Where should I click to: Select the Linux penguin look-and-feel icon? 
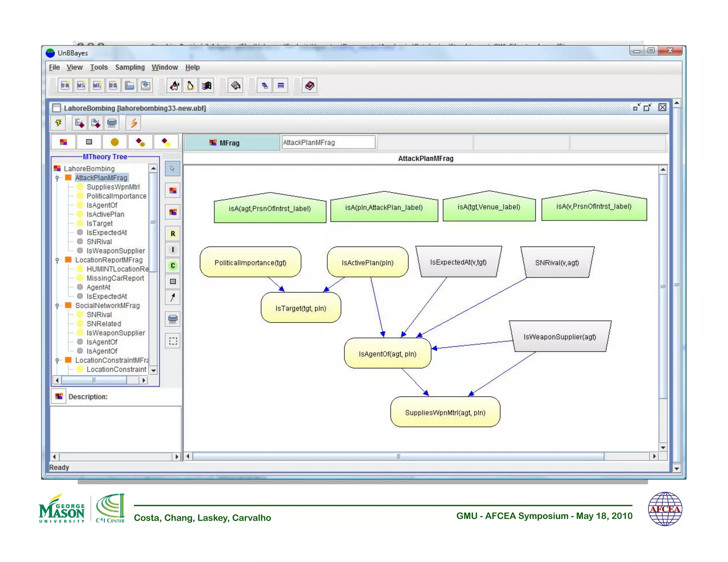pyautogui.click(x=191, y=86)
